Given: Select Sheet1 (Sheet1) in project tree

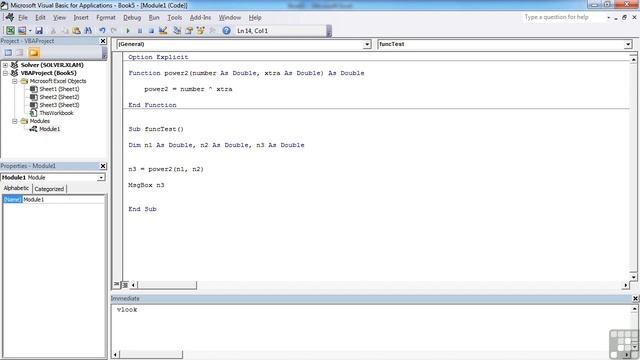Looking at the screenshot, I should pyautogui.click(x=59, y=89).
